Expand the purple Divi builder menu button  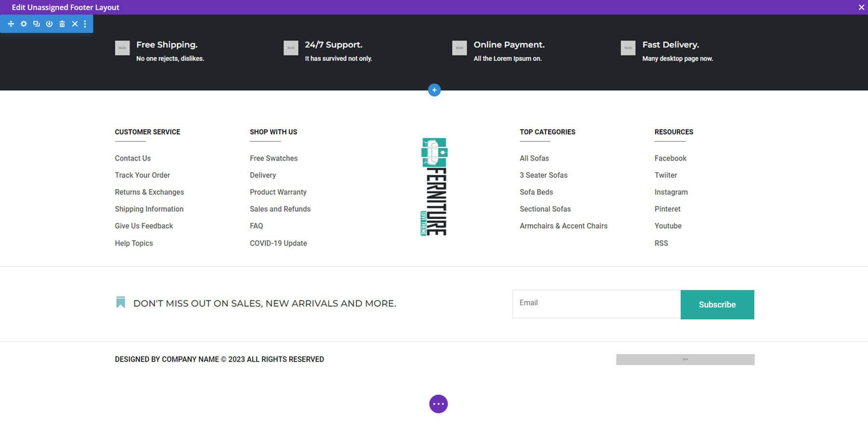[438, 404]
